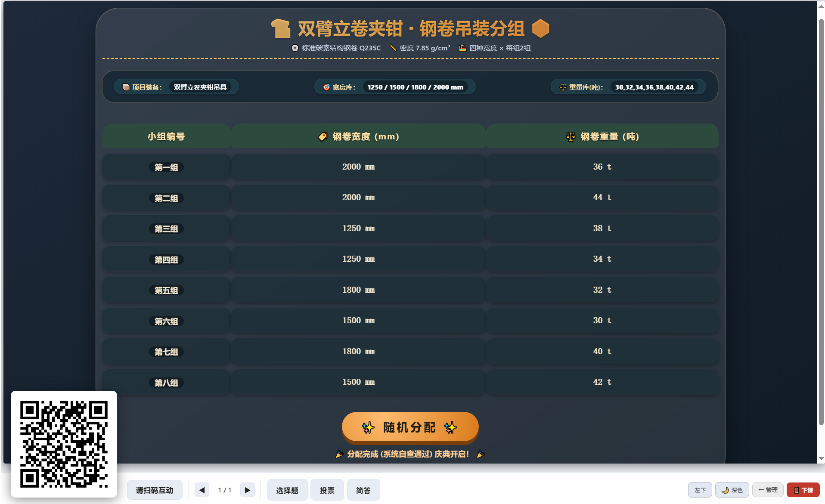Click the 1 / 1 page indicator
Image resolution: width=825 pixels, height=504 pixels.
click(225, 490)
